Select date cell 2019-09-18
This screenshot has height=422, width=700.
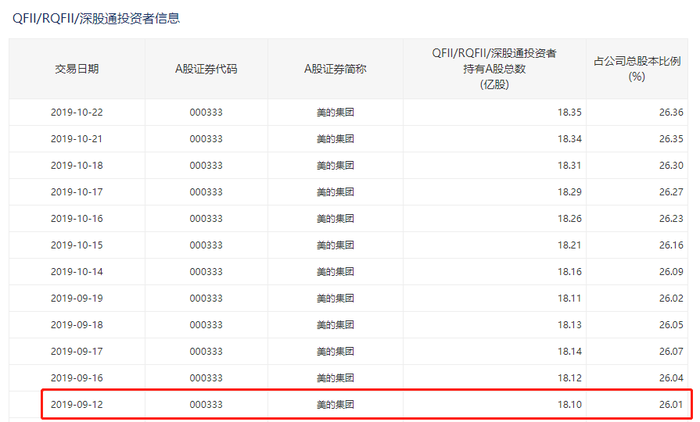point(77,325)
